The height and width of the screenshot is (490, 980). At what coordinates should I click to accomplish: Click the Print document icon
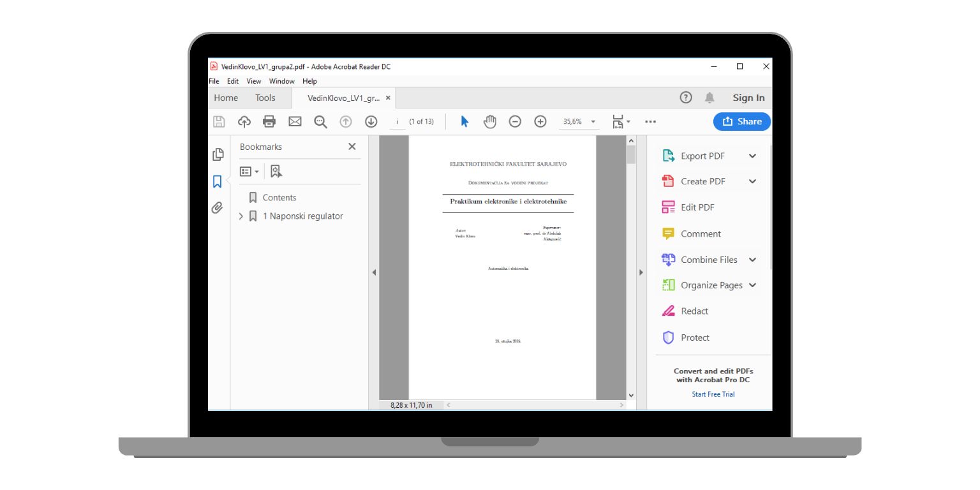(x=269, y=121)
